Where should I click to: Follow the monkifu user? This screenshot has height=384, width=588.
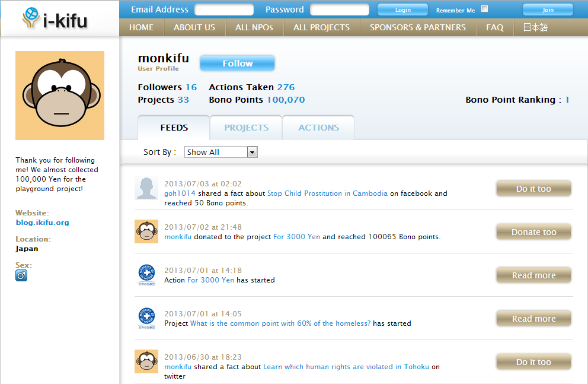[x=237, y=64]
